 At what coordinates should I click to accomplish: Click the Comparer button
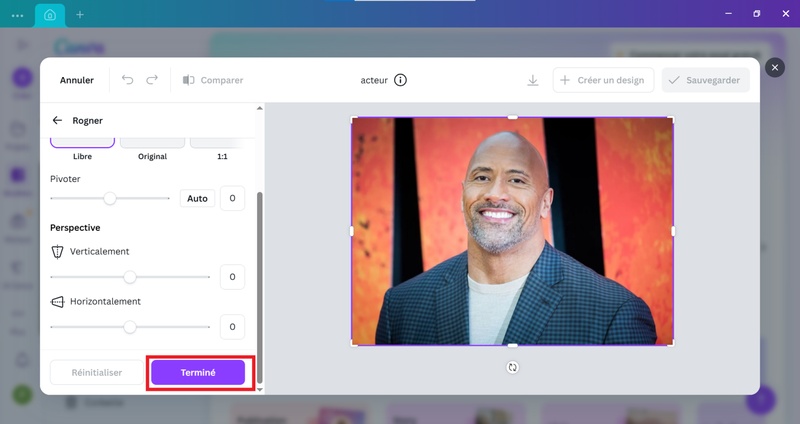213,80
